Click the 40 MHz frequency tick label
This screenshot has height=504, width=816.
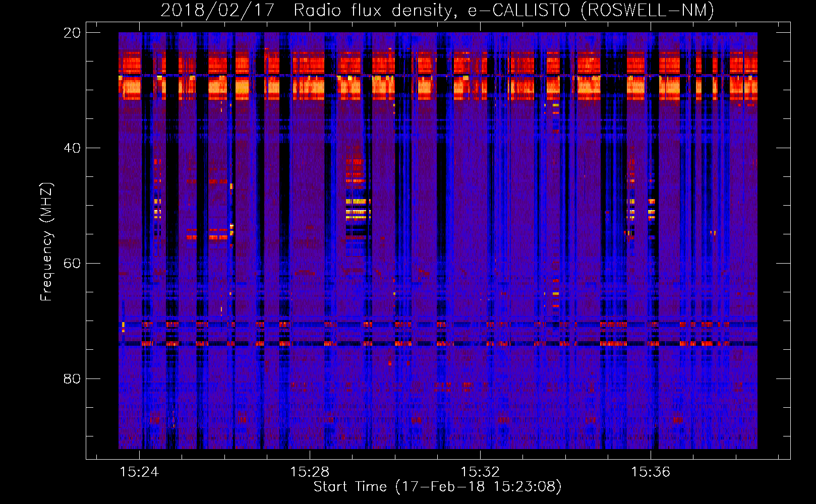[x=72, y=148]
